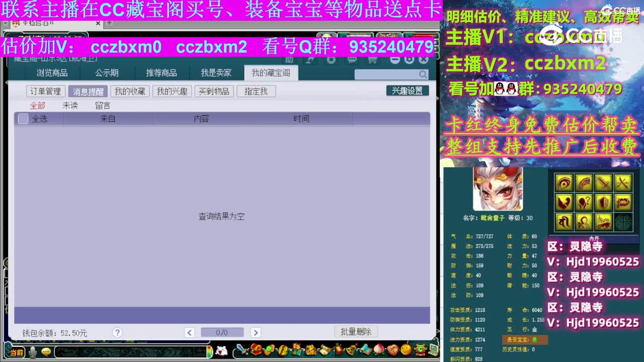Open the 浏览商品 tab

pos(52,73)
